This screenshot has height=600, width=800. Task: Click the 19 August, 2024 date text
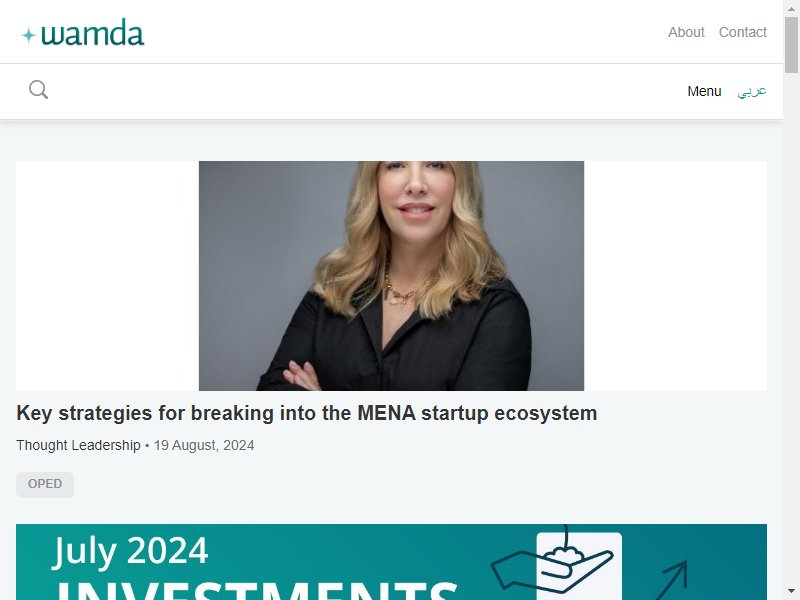pos(204,445)
